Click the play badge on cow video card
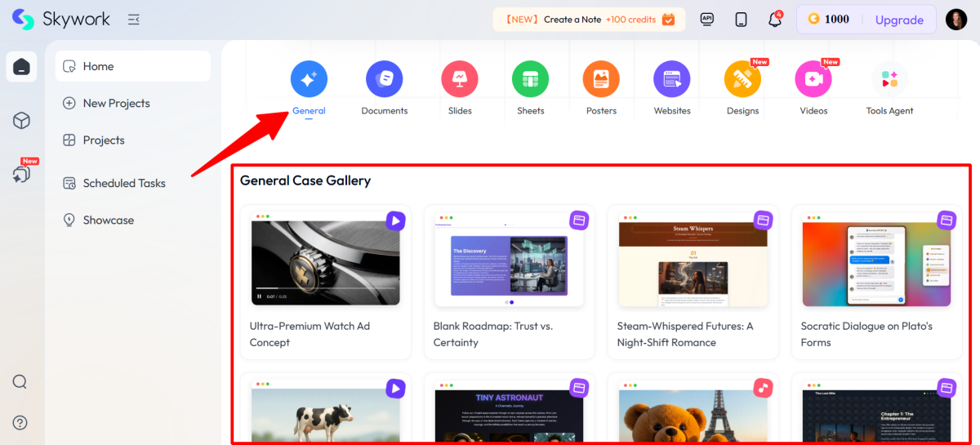Viewport: 980px width, 445px height. click(x=395, y=388)
